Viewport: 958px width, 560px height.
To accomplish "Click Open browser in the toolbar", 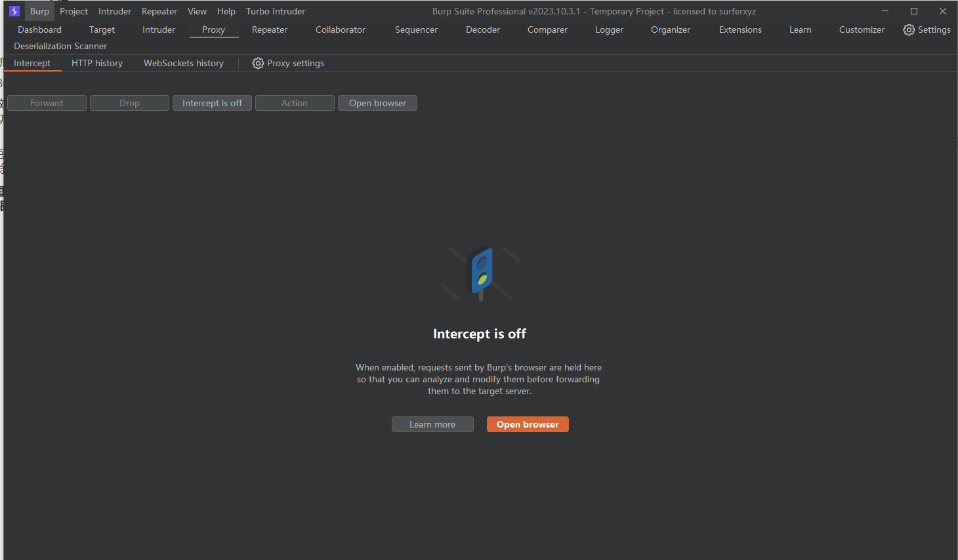I will pyautogui.click(x=377, y=103).
